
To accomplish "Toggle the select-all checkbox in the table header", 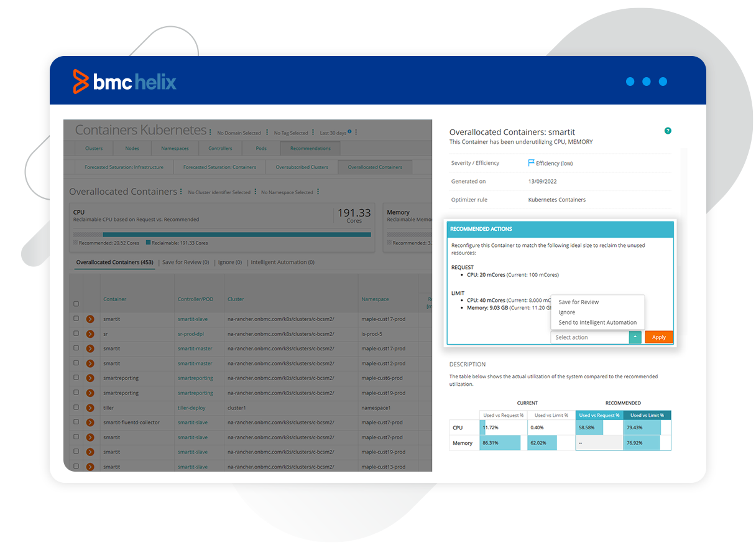I will tap(76, 304).
